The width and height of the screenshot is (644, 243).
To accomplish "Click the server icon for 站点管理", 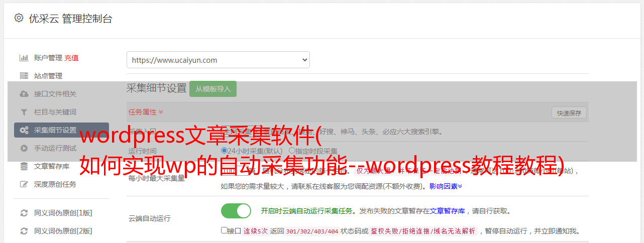I will point(24,76).
